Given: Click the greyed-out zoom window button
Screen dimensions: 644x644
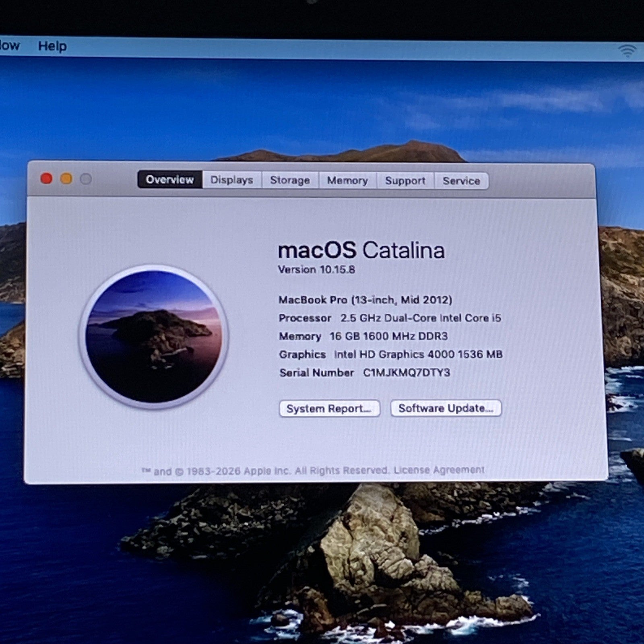Looking at the screenshot, I should tap(86, 179).
